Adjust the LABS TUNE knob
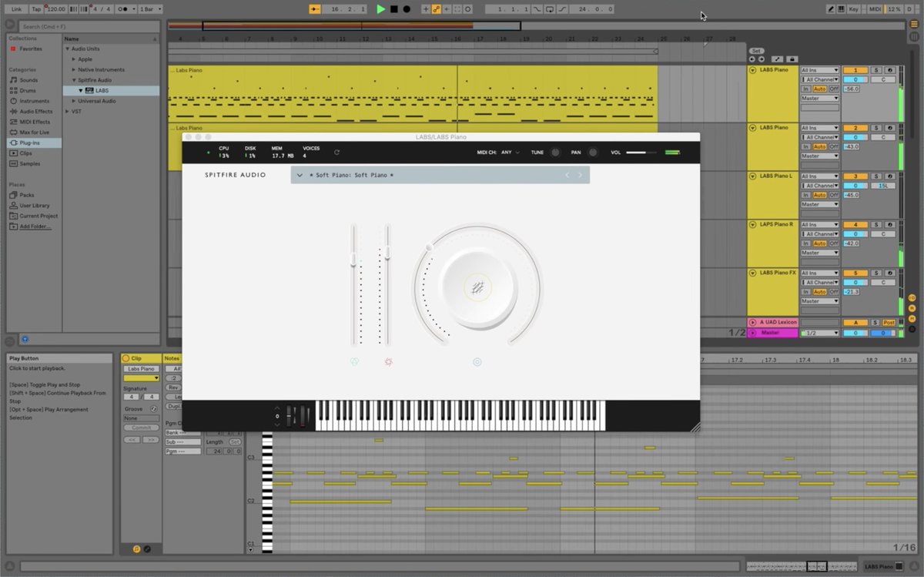 [555, 153]
